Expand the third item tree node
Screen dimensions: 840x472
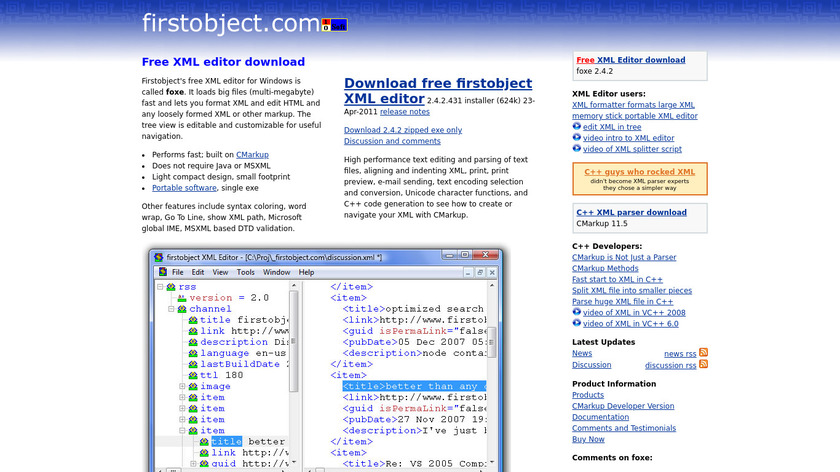click(x=182, y=419)
